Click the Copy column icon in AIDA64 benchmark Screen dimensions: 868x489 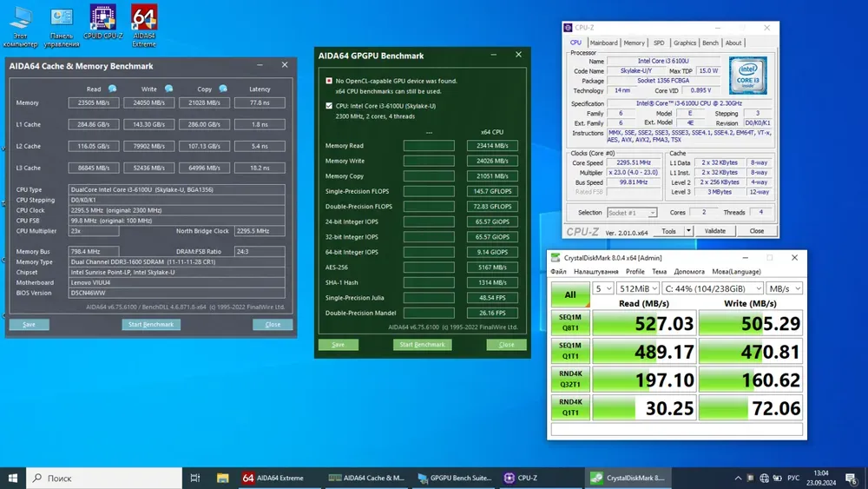click(223, 89)
